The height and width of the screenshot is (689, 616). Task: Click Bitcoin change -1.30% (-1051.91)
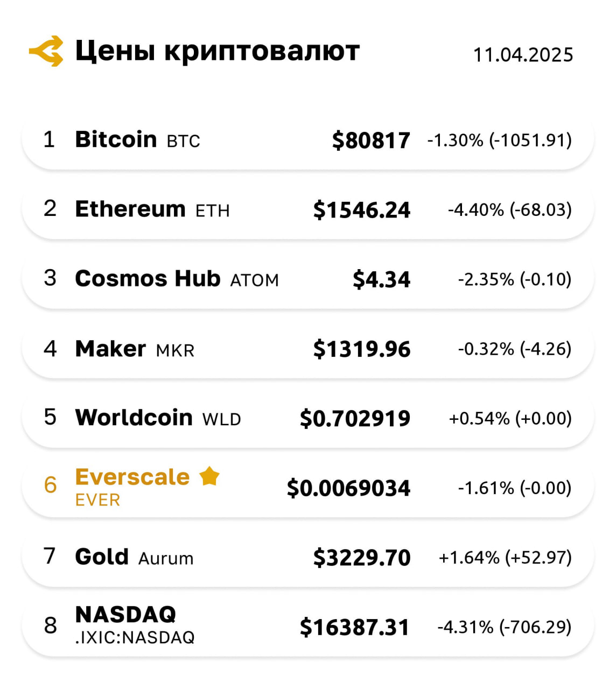tap(499, 140)
